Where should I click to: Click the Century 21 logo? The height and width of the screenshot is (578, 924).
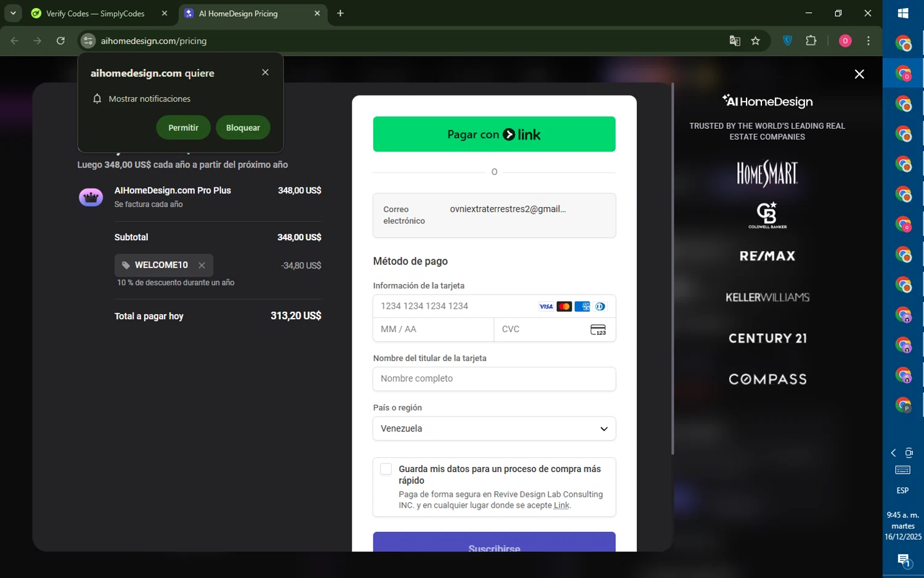point(768,338)
